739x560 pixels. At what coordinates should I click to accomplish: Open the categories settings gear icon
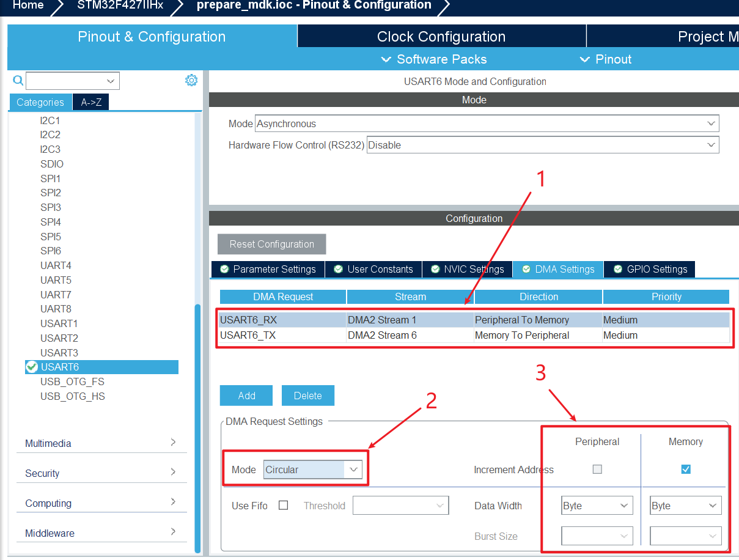coord(191,80)
